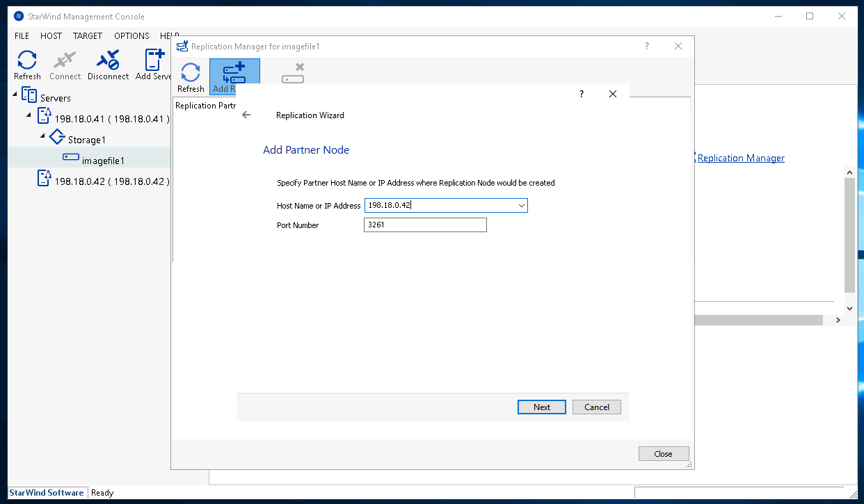Click the Remove Replica icon in Replication Manager

click(x=293, y=73)
